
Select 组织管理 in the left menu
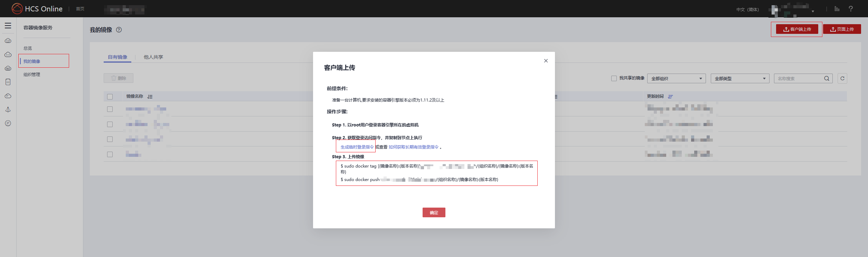(x=32, y=75)
